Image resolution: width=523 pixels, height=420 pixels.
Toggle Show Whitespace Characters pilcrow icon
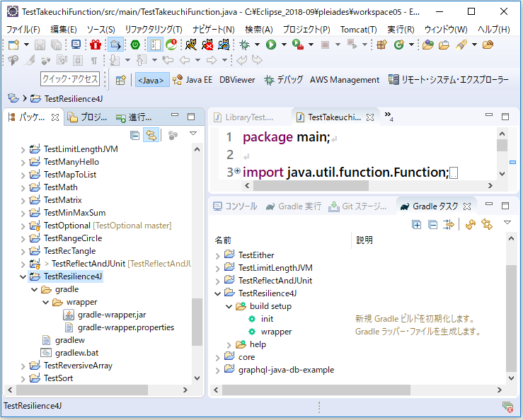coord(94,60)
